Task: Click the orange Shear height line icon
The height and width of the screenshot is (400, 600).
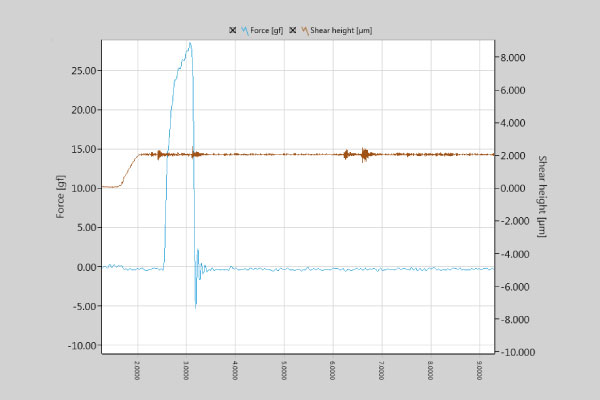Action: [x=304, y=31]
